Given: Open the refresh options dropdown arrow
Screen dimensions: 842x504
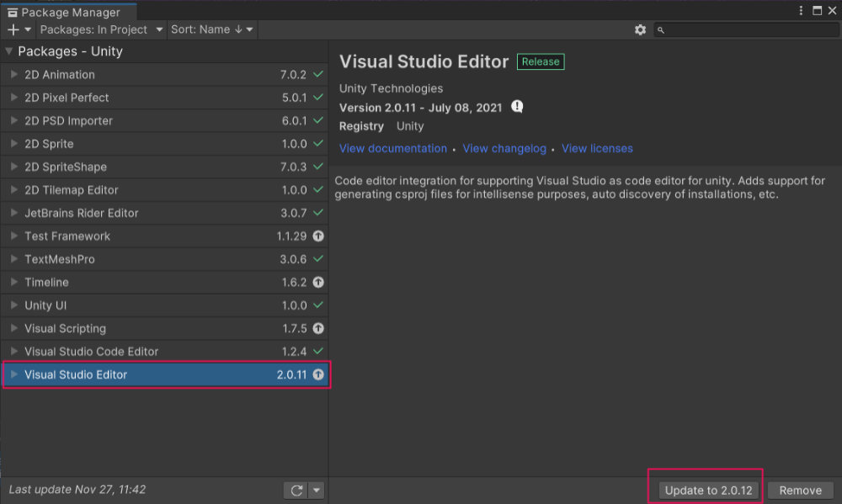Looking at the screenshot, I should point(317,490).
